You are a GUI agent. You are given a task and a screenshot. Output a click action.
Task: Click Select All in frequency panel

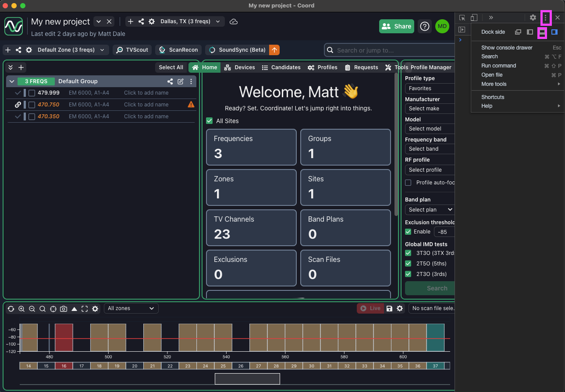pos(171,67)
